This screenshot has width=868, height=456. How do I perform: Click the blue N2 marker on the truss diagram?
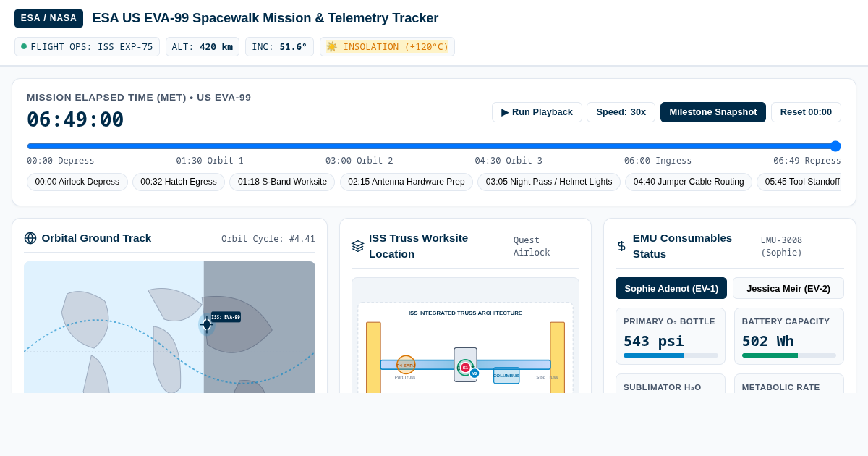tap(475, 373)
